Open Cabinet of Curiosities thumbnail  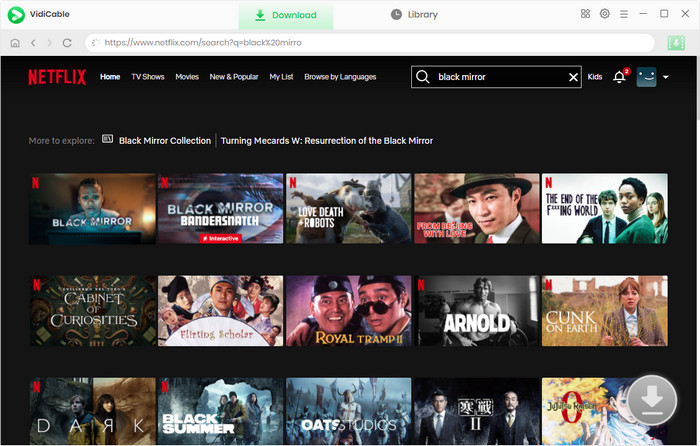[x=92, y=311]
